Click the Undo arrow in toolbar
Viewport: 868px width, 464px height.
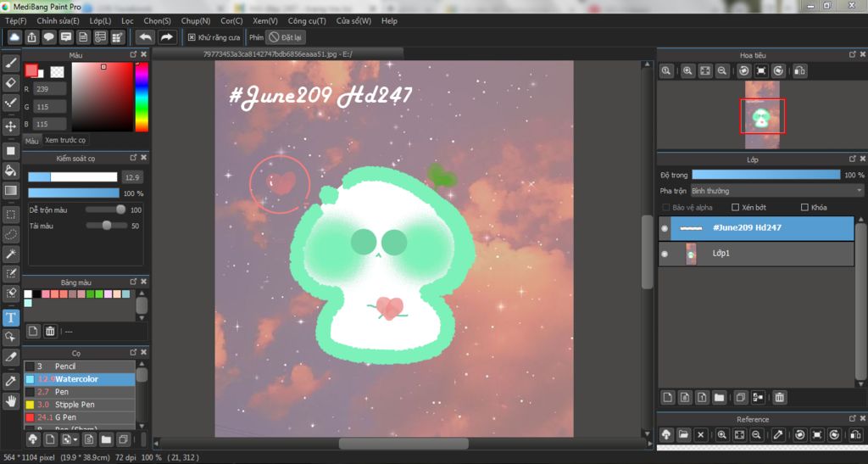point(146,37)
